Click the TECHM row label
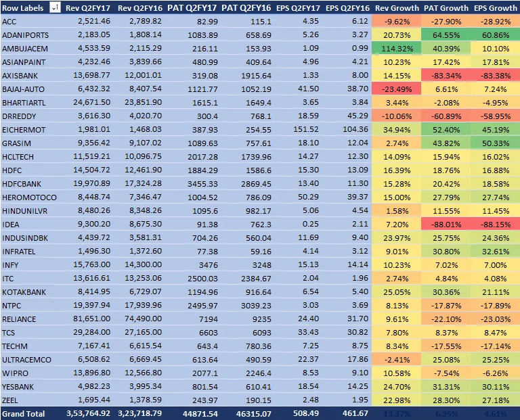This screenshot has height=420, width=520. click(15, 346)
